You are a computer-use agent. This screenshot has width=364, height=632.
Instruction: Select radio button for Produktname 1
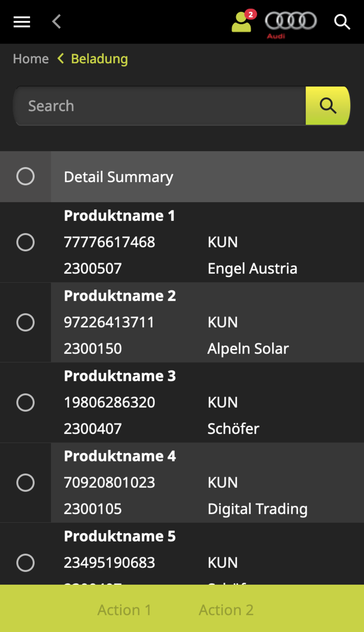pyautogui.click(x=25, y=242)
